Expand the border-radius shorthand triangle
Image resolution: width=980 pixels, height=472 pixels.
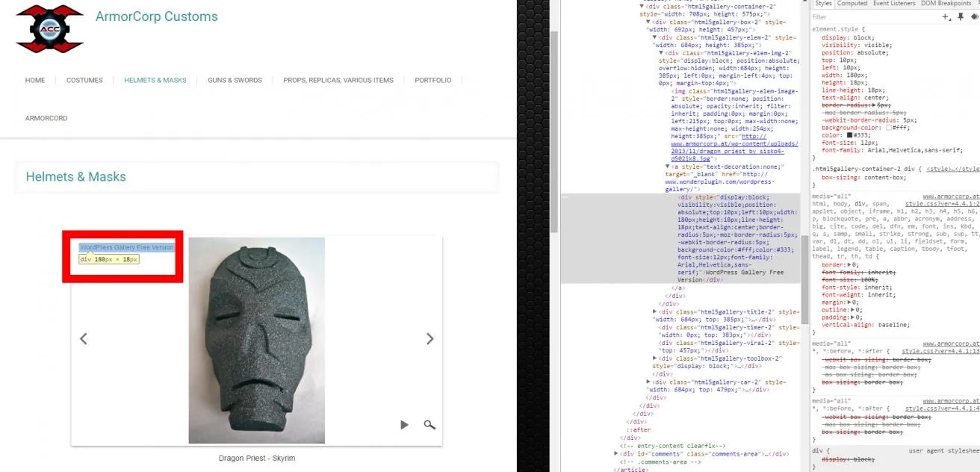point(873,105)
